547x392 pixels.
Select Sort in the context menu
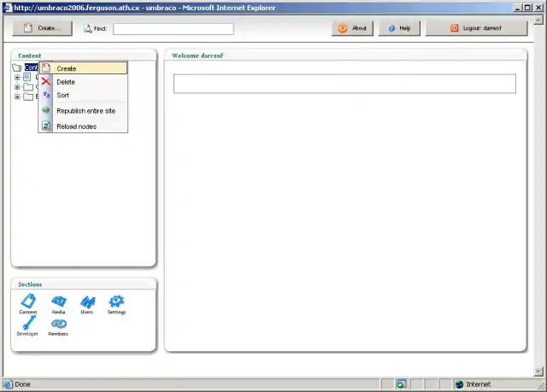coord(63,96)
